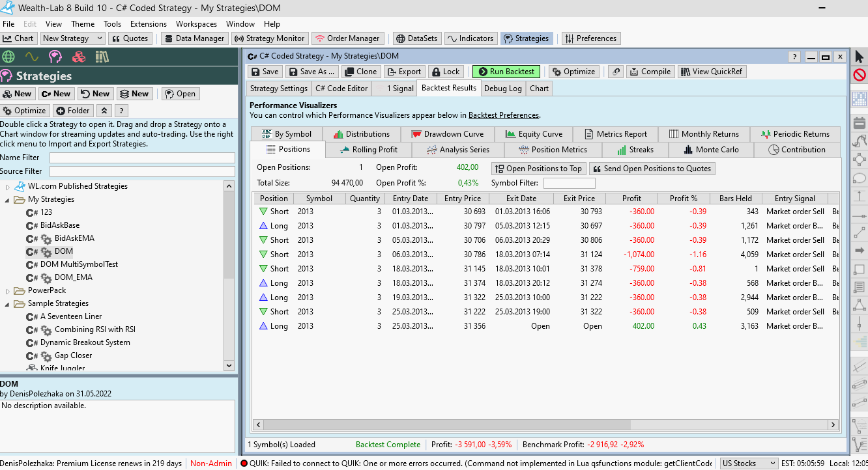Switch to the Equity Curve tab
The image size is (868, 470).
(533, 134)
